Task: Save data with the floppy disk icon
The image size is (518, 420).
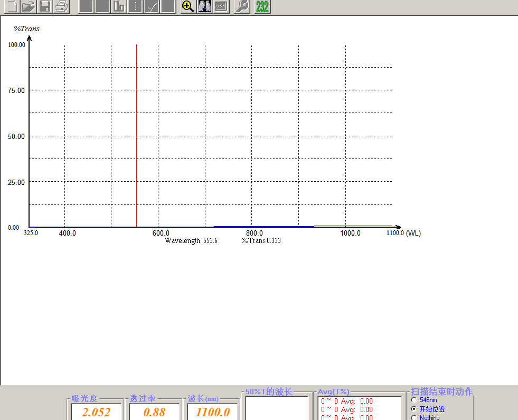Action: click(45, 6)
